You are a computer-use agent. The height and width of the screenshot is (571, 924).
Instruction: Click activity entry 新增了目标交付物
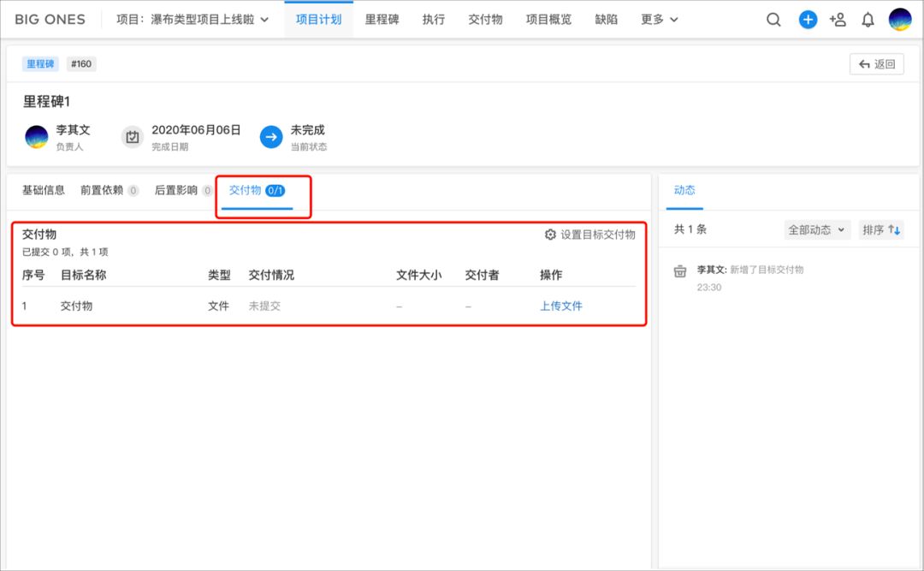767,270
